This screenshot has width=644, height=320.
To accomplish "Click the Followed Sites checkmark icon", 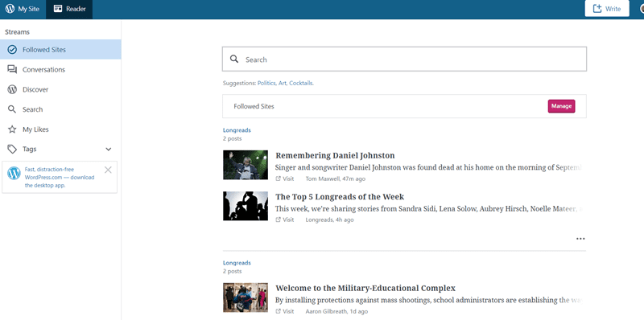I will point(12,50).
